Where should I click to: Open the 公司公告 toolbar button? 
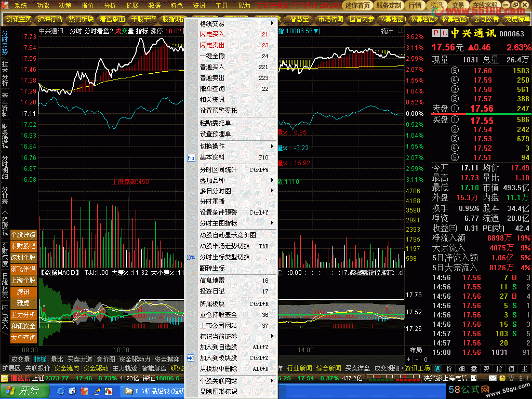coord(486,19)
